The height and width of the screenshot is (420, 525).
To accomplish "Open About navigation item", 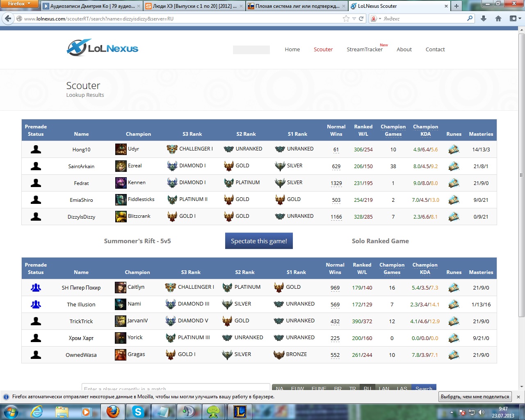I will tap(404, 49).
